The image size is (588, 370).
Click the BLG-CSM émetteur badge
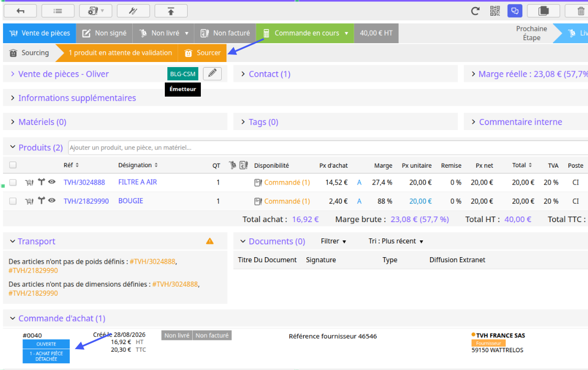coord(183,74)
